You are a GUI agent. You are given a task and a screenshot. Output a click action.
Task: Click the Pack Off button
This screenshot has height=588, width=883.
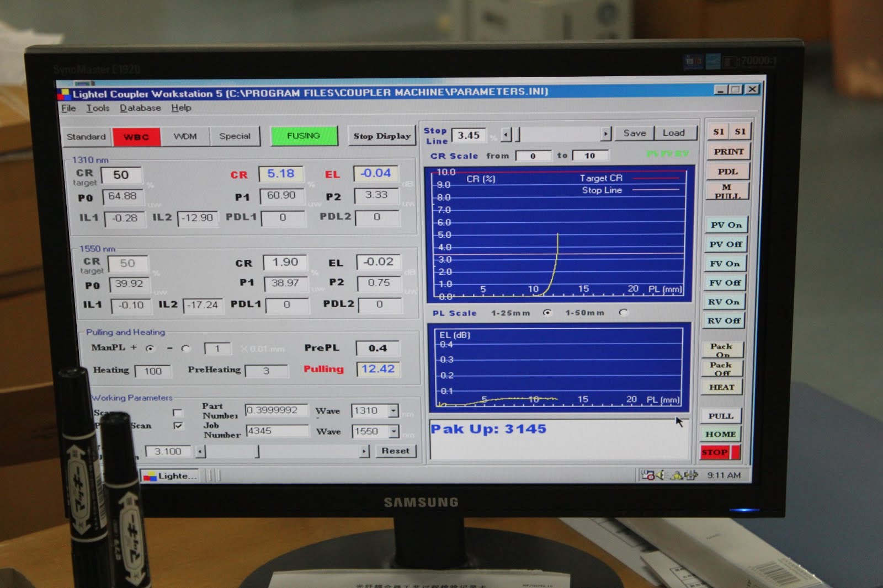click(x=722, y=368)
